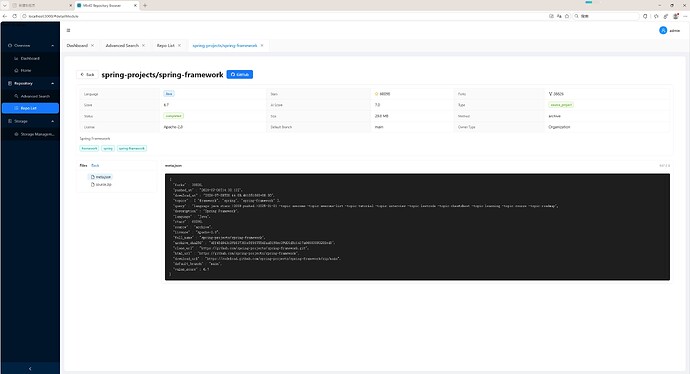
Task: Close the spring-projects/spring-framework tab
Action: (x=262, y=45)
